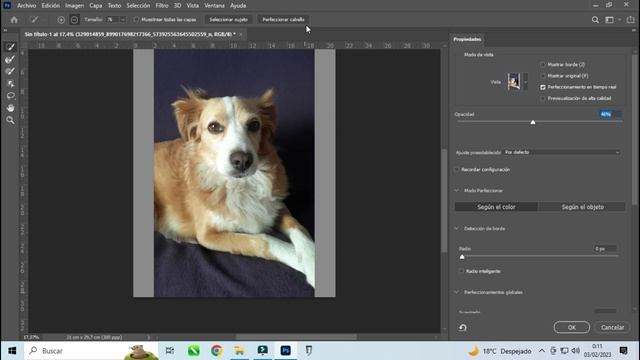640x360 pixels.
Task: Open the Selección menu
Action: click(138, 6)
